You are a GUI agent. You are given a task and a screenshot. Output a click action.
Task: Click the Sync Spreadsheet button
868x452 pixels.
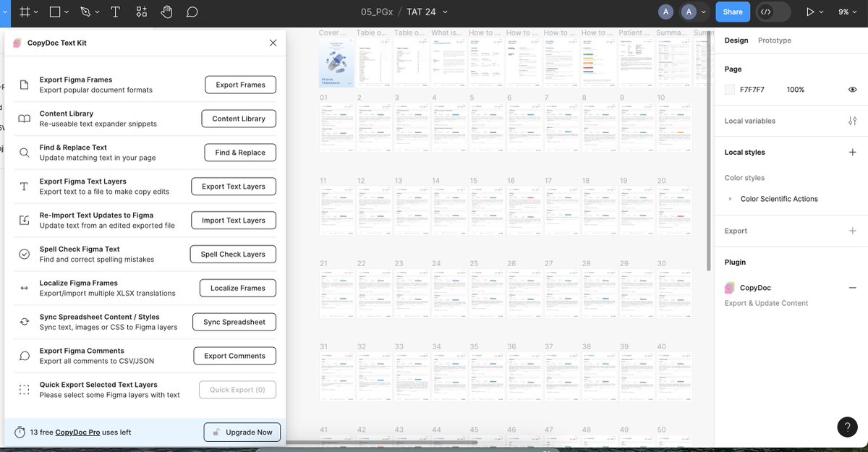tap(234, 322)
